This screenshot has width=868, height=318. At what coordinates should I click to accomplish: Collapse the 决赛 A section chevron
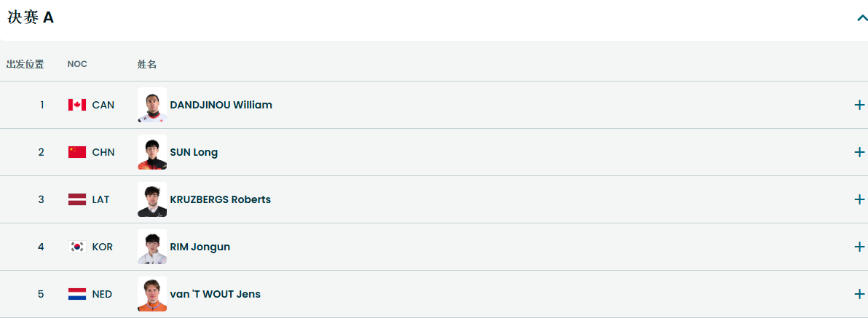pos(861,17)
